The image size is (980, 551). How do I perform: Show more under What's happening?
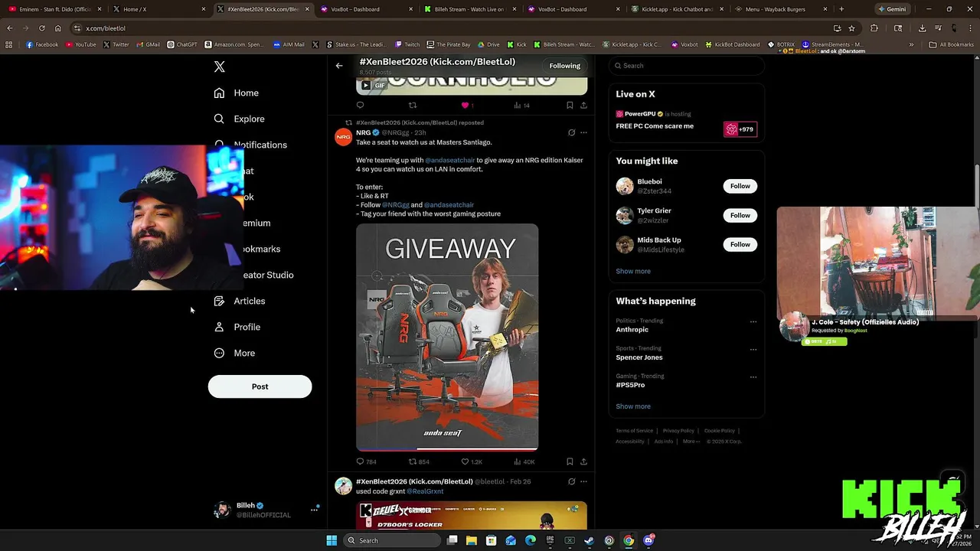[x=633, y=406]
